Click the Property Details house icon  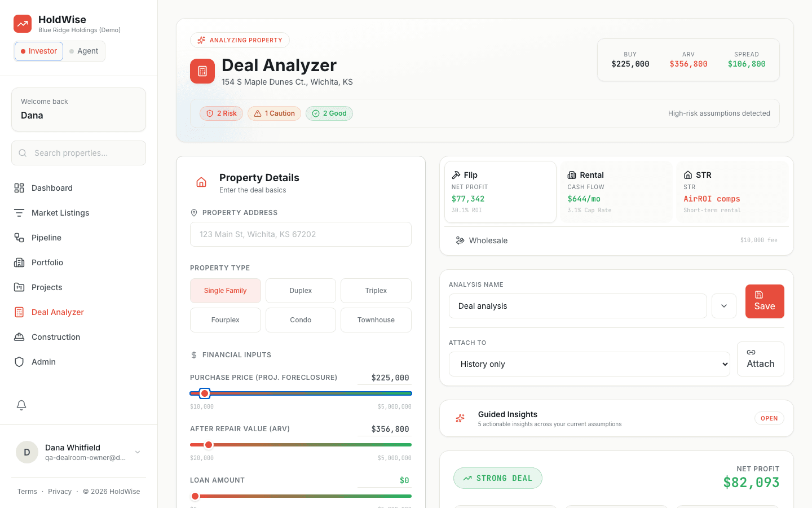tap(201, 182)
